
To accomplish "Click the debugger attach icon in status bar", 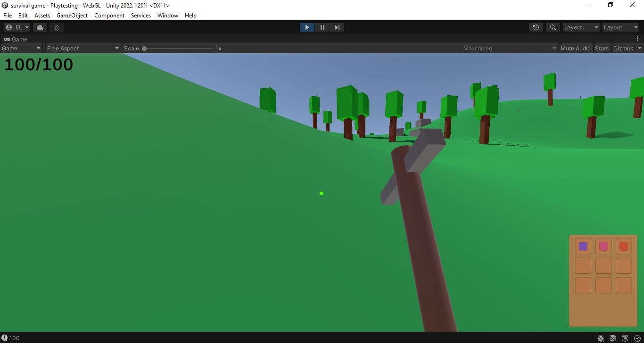I will pyautogui.click(x=601, y=338).
